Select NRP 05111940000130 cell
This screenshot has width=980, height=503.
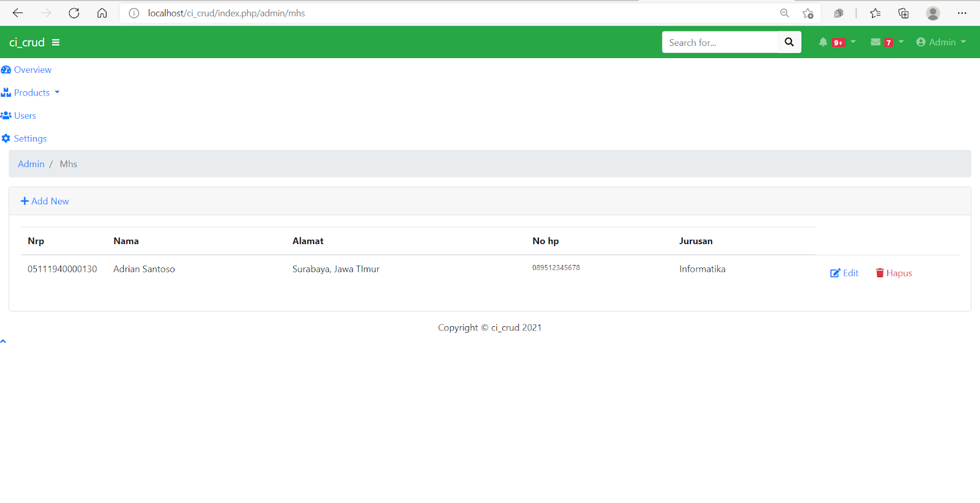(x=62, y=269)
